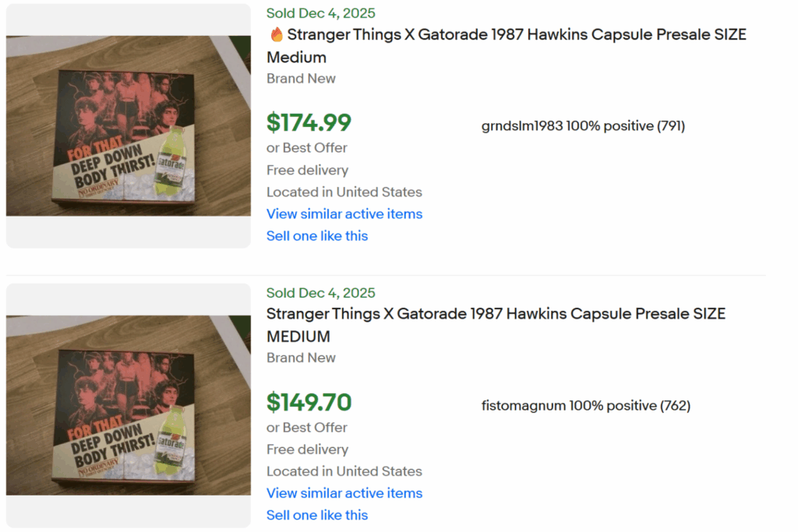Click 'Located in United States' on bottom listing
This screenshot has height=532, width=798.
344,471
